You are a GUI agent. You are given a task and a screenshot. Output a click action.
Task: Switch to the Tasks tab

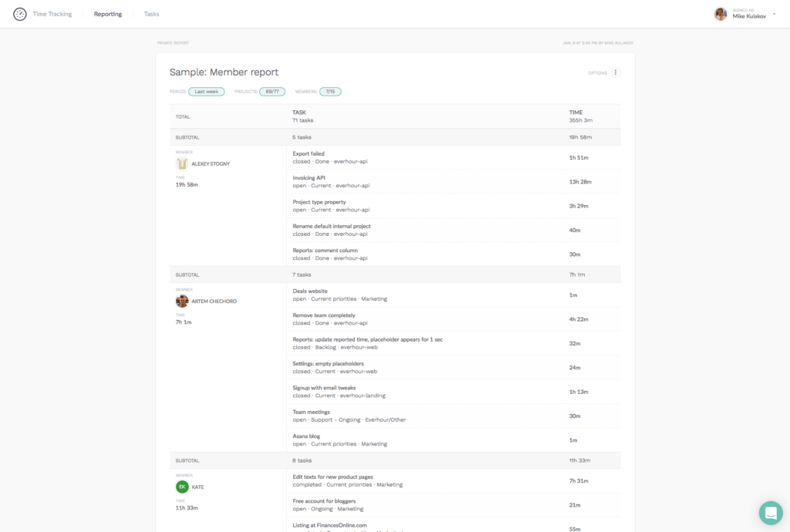pos(151,13)
